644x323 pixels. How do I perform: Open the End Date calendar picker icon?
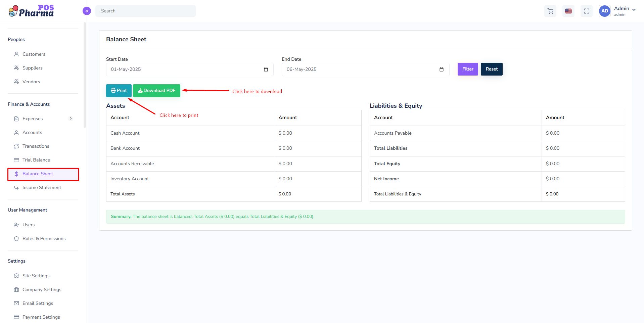point(442,70)
